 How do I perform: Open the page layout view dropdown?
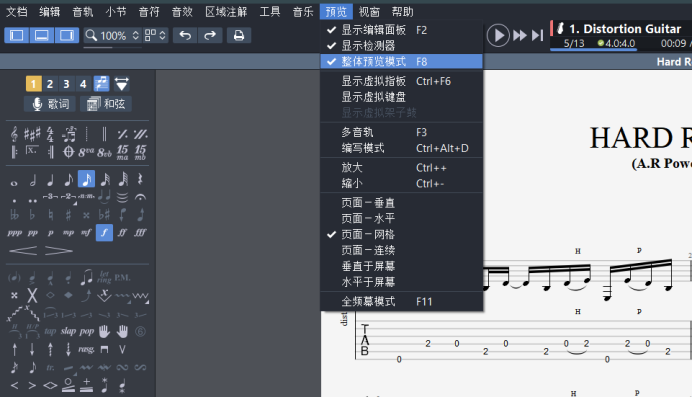tap(155, 35)
